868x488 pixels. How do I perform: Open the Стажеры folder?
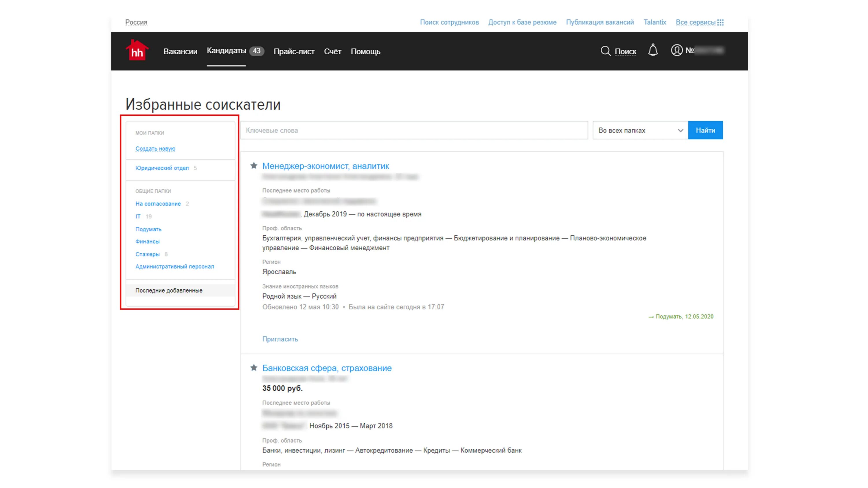(147, 254)
